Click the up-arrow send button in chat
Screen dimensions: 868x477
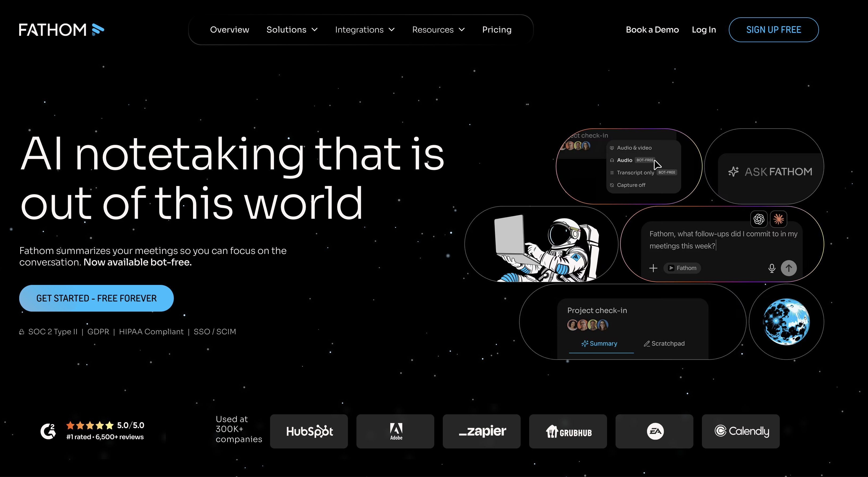point(789,268)
